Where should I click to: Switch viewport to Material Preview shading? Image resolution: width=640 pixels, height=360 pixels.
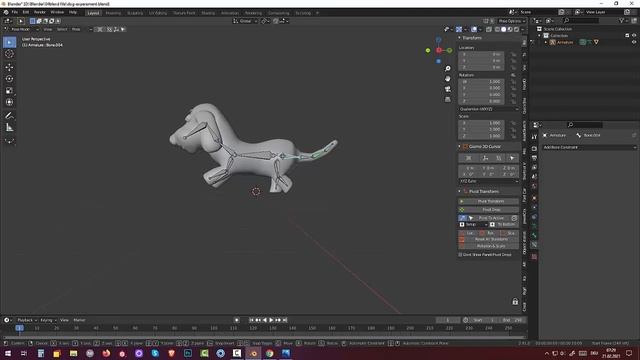[x=510, y=29]
